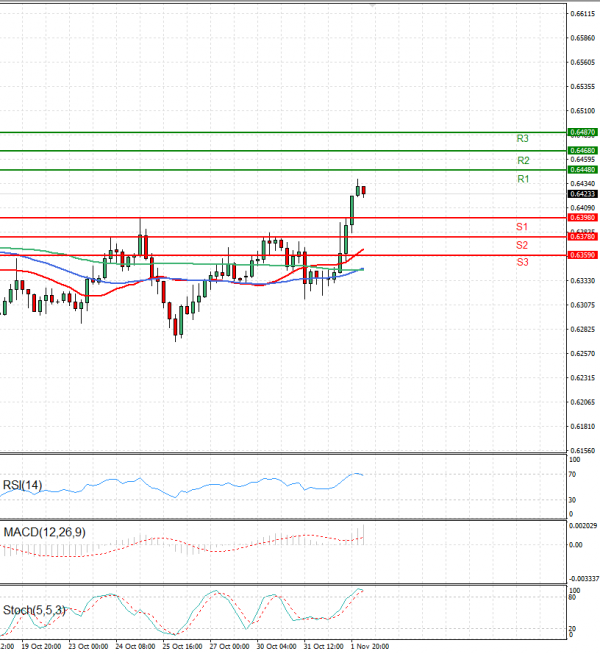Click the MACD -0.003337 scale value
The width and height of the screenshot is (600, 654).
click(584, 579)
